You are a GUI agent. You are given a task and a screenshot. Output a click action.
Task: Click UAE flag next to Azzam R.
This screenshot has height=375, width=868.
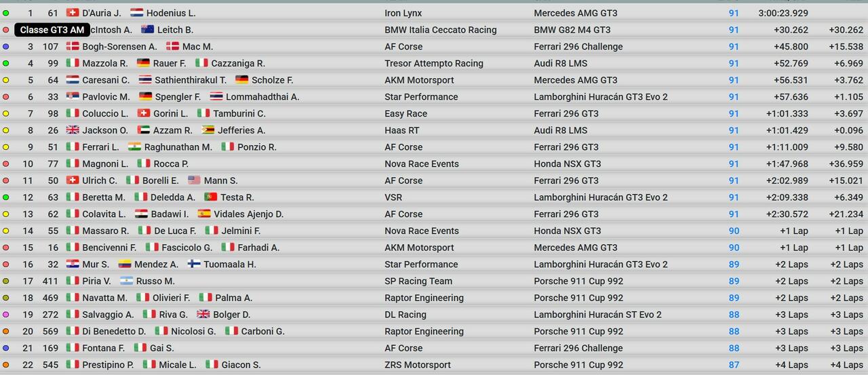click(143, 130)
